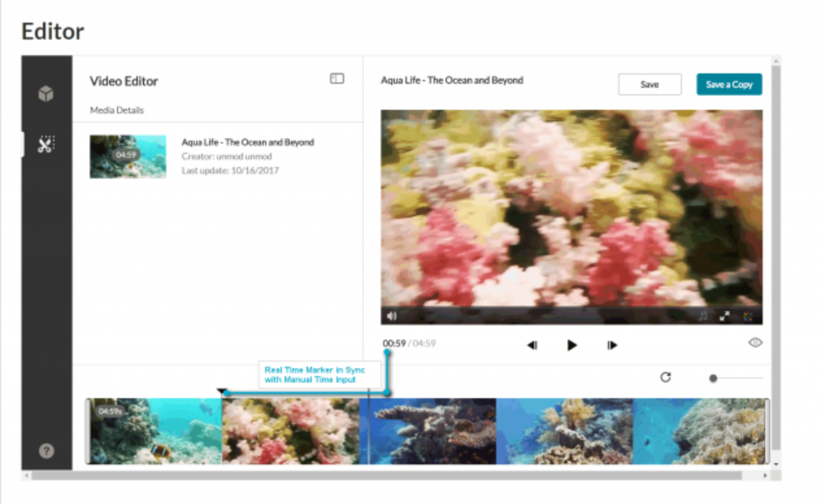Click the help question mark icon
821x504 pixels.
click(46, 451)
